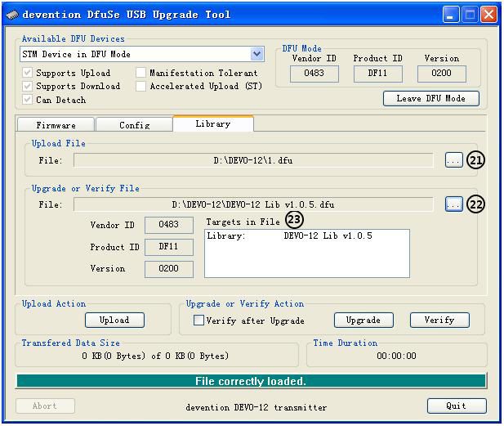Toggle the Can Detach checkbox
Image resolution: width=504 pixels, height=426 pixels.
(x=27, y=100)
